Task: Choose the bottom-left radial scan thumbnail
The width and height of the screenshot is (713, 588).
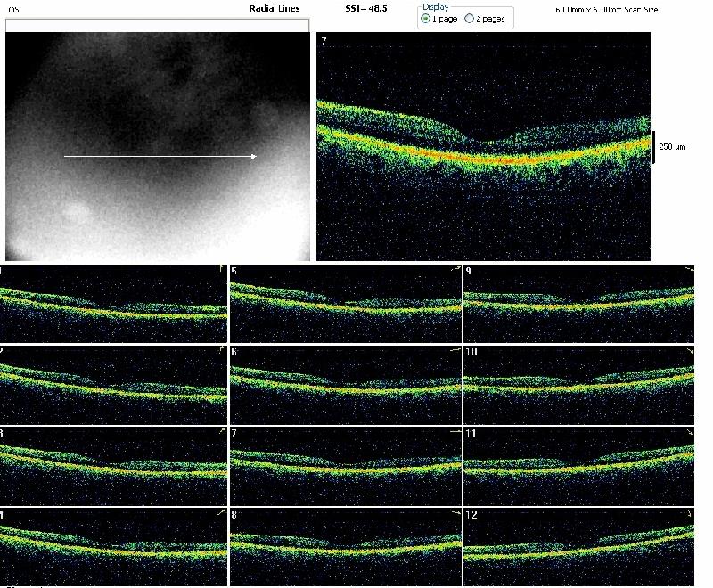Action: (113, 546)
